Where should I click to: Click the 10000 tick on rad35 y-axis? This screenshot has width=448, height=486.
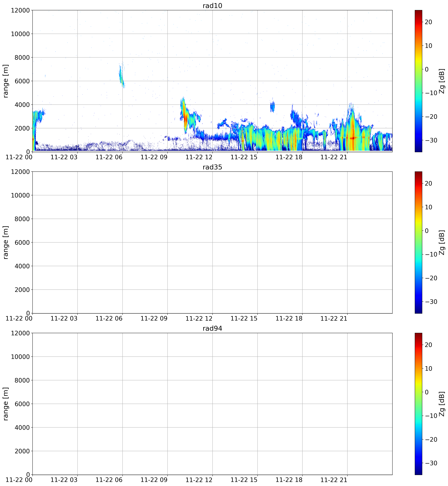[x=20, y=195]
